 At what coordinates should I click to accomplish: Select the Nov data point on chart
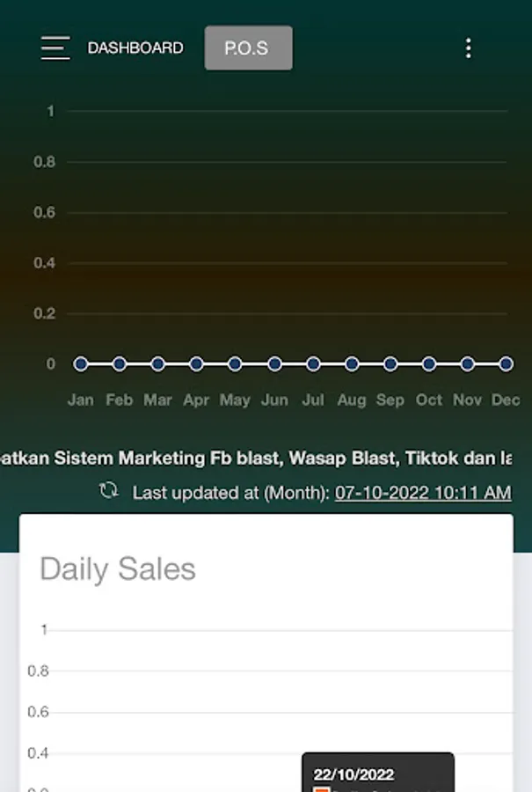coord(468,363)
